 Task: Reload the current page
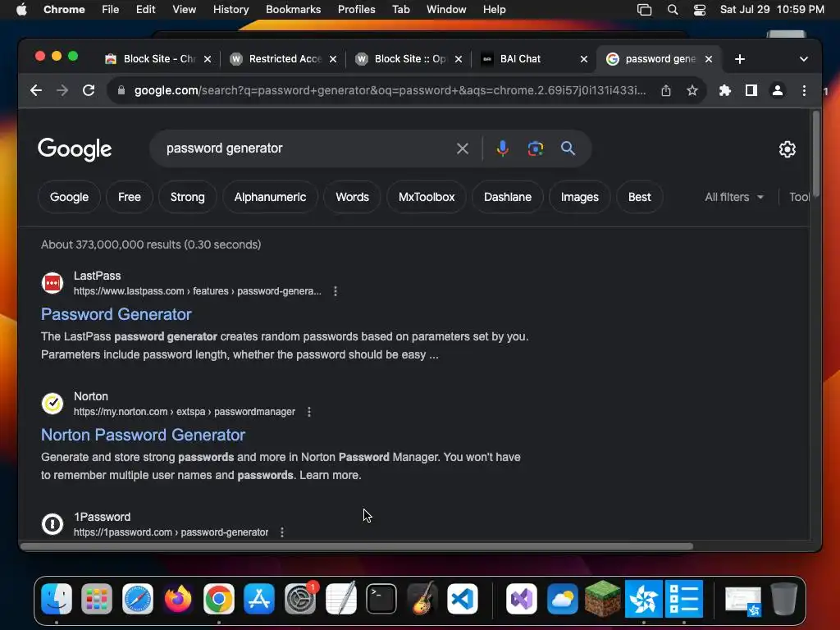89,90
